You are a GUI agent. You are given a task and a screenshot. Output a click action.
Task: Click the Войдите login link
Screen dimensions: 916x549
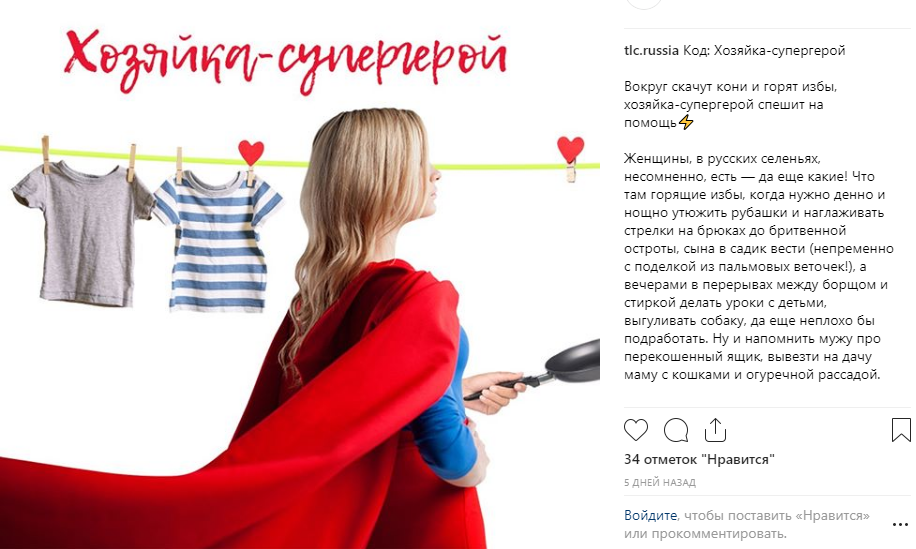pyautogui.click(x=650, y=515)
